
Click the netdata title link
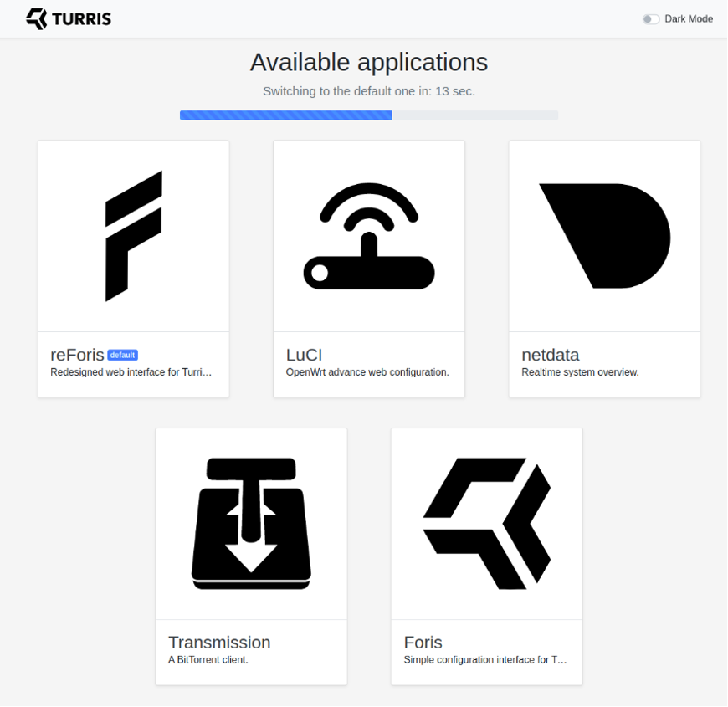coord(550,355)
